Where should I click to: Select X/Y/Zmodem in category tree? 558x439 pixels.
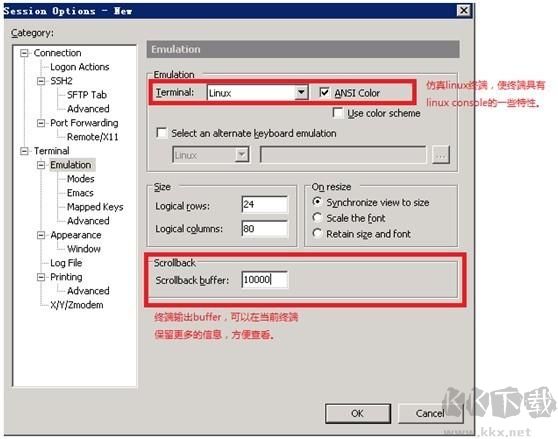click(x=77, y=305)
